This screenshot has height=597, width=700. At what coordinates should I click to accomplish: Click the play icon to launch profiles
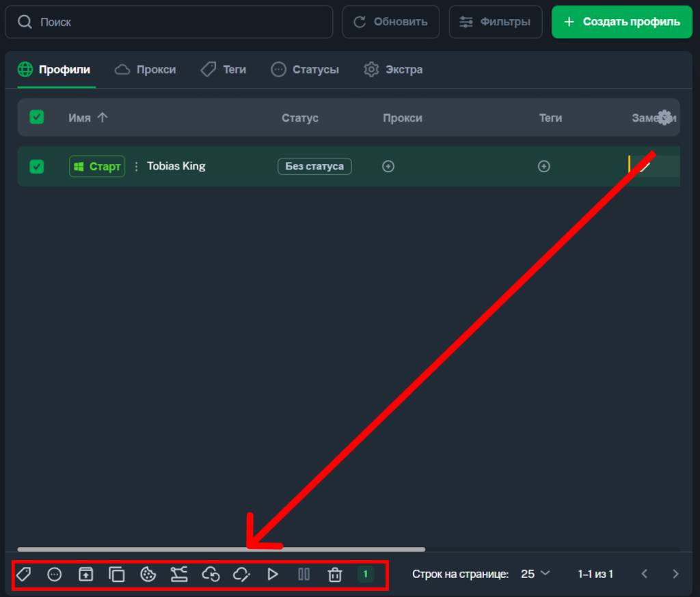(272, 574)
